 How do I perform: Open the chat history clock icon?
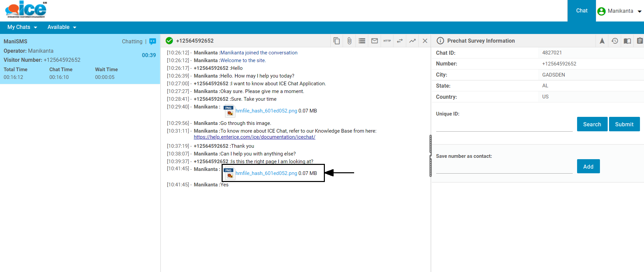(615, 41)
